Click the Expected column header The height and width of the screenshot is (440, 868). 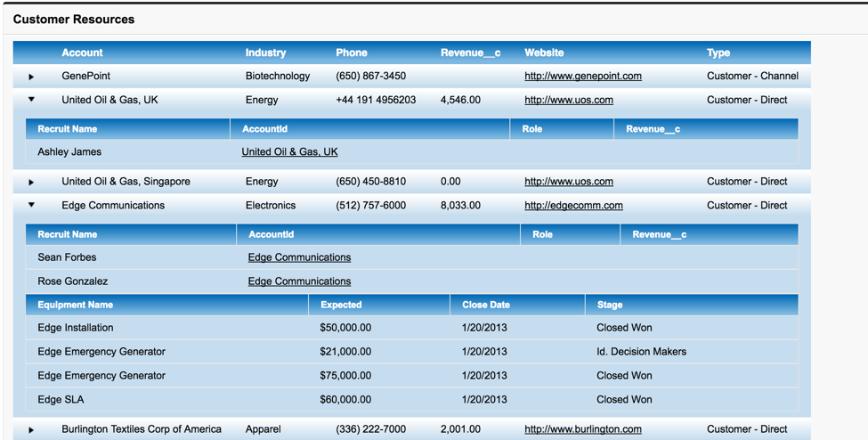coord(341,305)
